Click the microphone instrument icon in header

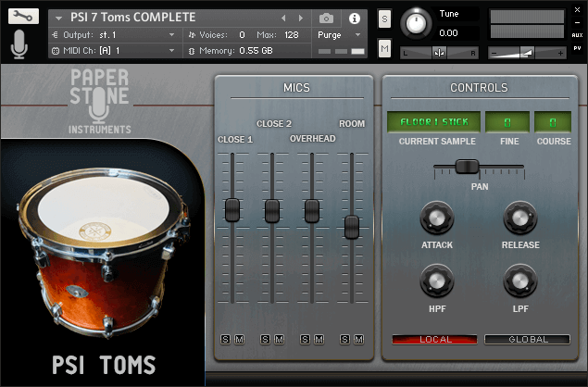point(19,44)
